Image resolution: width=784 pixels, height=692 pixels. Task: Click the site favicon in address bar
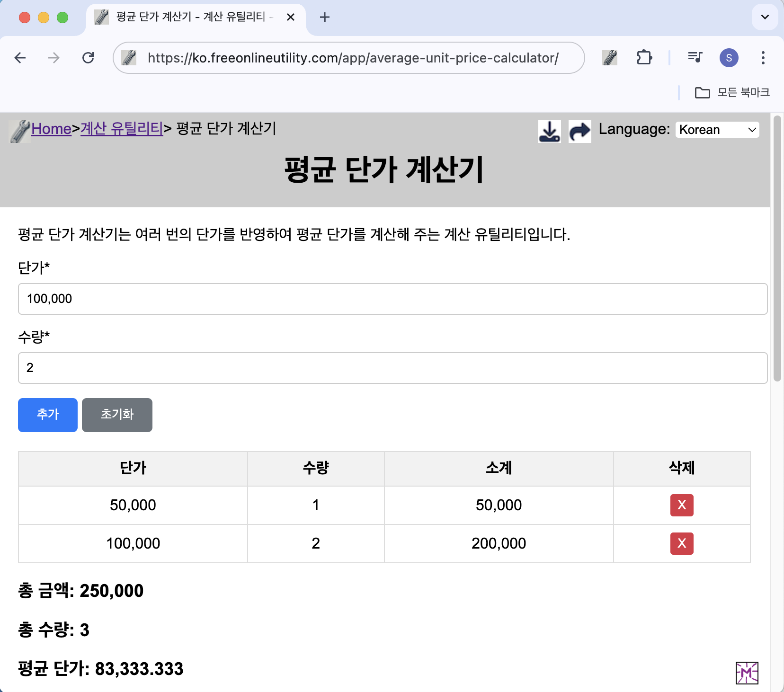point(129,58)
